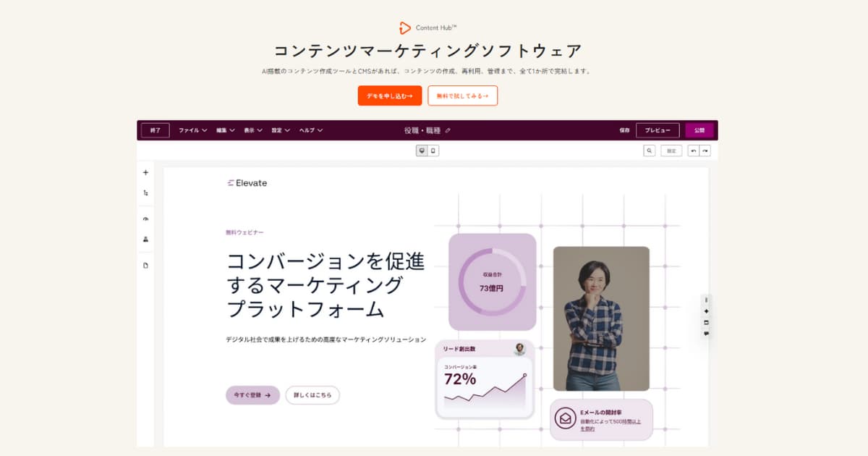Click the page document icon in left sidebar
This screenshot has height=456, width=868.
point(145,266)
